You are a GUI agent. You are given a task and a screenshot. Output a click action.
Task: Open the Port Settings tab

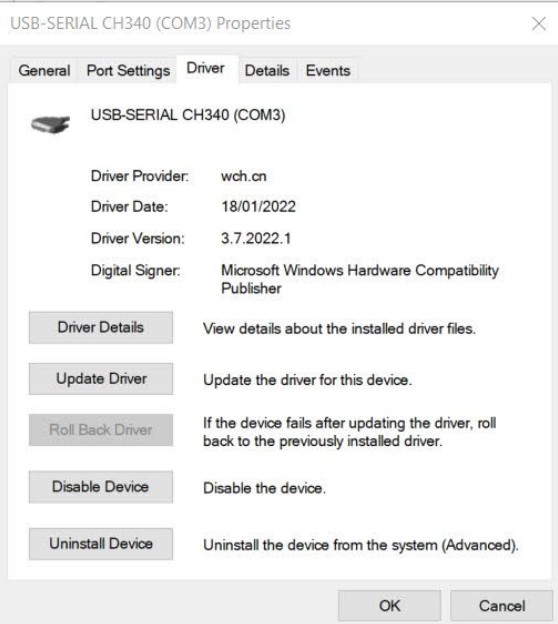tap(128, 71)
